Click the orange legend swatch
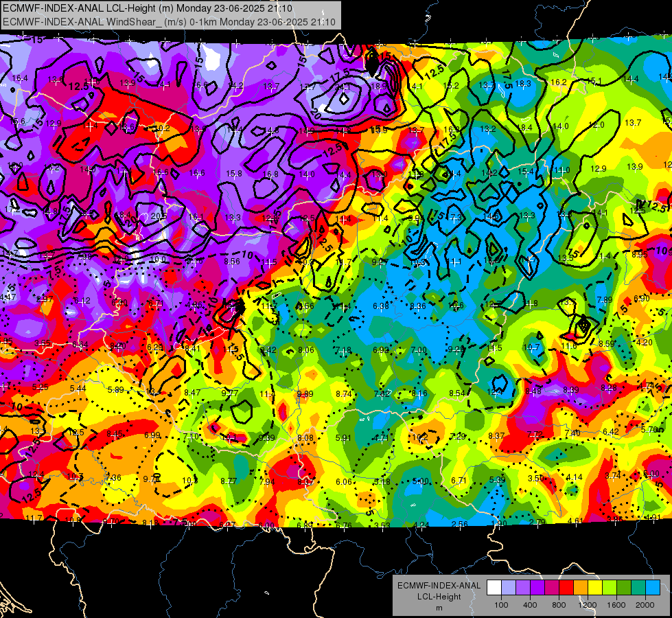672x618 pixels. point(581,588)
